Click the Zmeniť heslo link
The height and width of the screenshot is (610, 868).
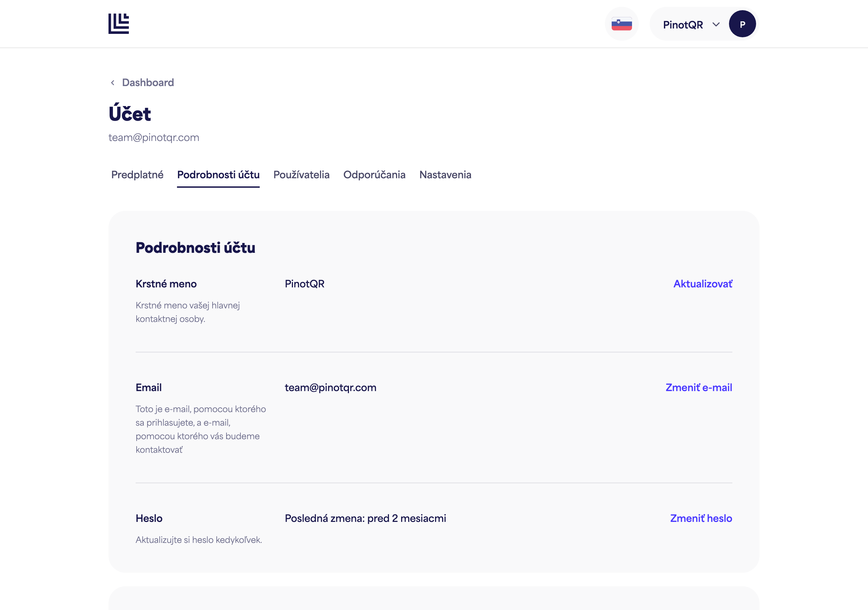[x=701, y=518]
